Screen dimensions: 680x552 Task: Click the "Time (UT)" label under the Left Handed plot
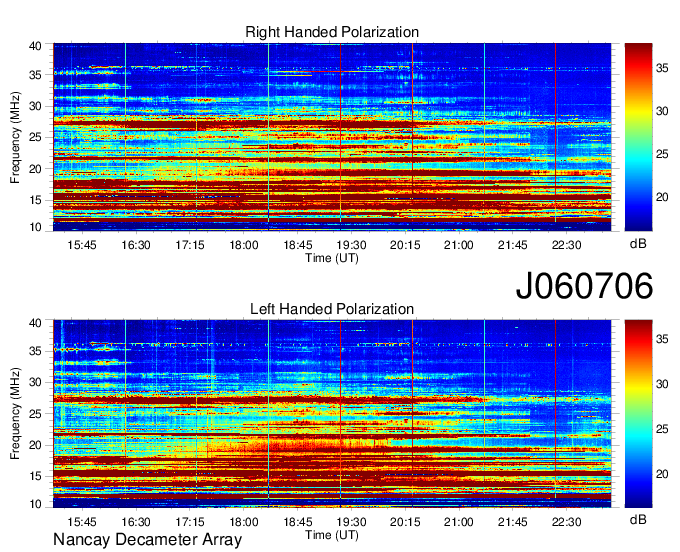[332, 535]
